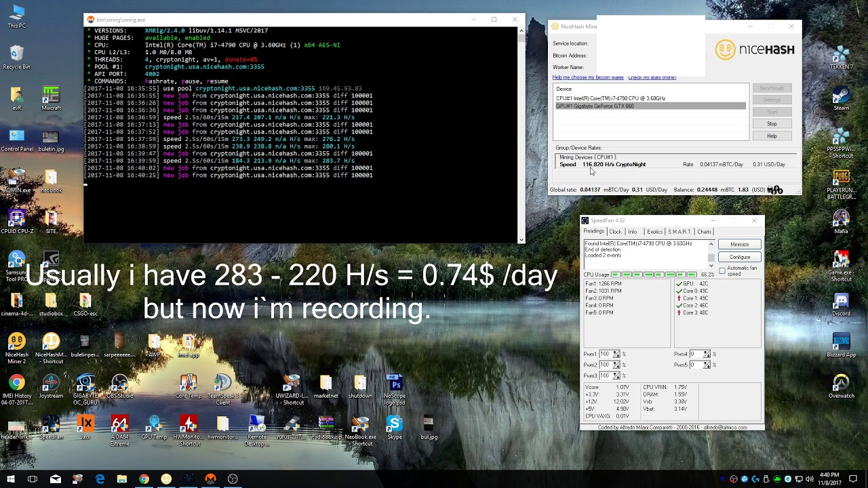Switch to the Clock tab in SpeedFan
This screenshot has width=868, height=488.
[x=615, y=232]
